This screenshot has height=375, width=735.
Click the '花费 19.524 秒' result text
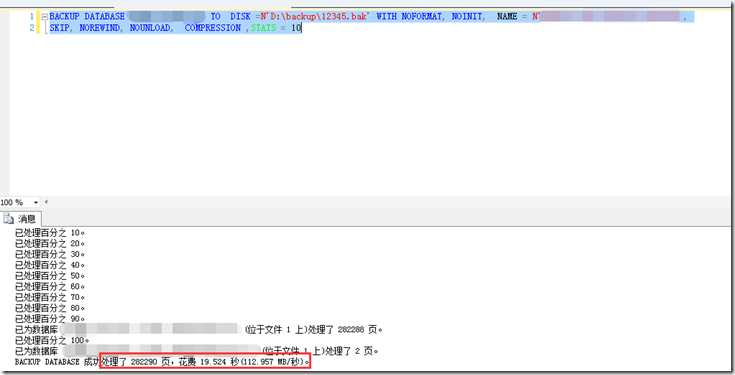[x=210, y=362]
